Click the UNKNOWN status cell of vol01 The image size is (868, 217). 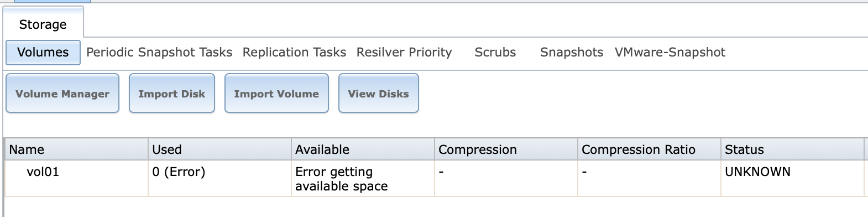757,172
